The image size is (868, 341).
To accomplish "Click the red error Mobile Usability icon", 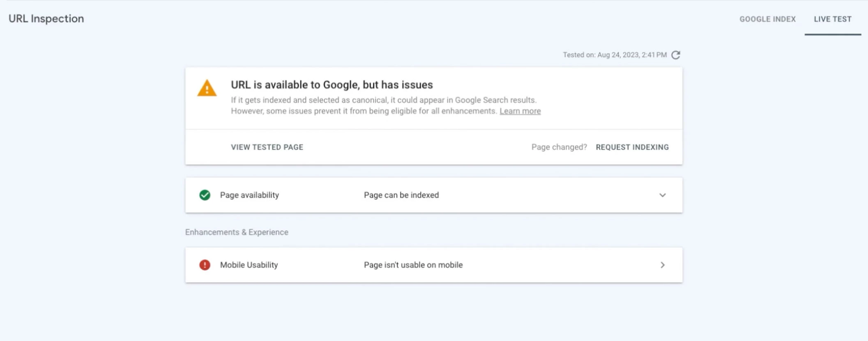I will pos(205,265).
